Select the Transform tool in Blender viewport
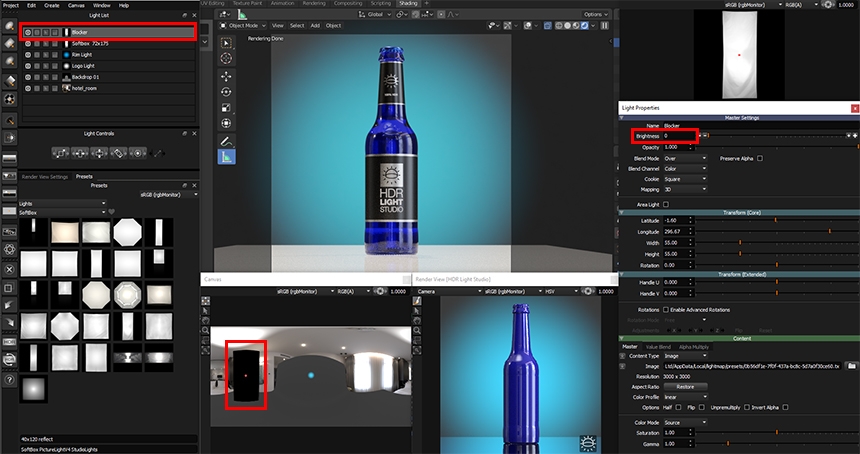The width and height of the screenshot is (860, 454). [x=226, y=123]
